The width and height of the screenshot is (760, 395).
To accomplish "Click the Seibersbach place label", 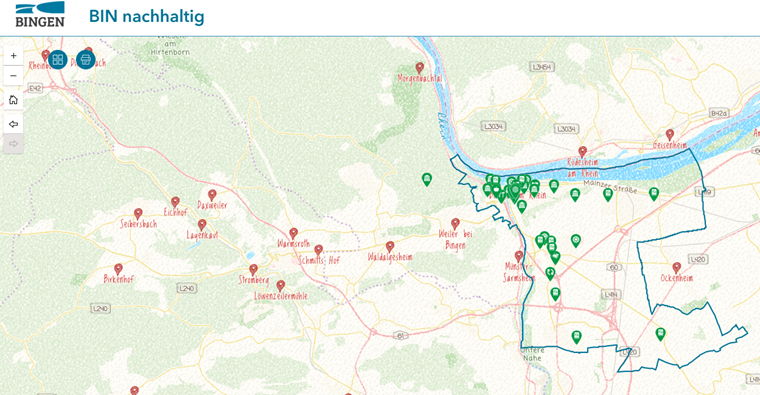I will [139, 224].
